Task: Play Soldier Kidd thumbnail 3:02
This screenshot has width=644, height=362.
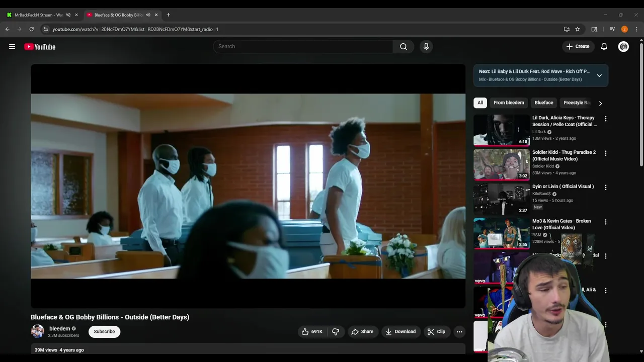Action: pos(502,164)
